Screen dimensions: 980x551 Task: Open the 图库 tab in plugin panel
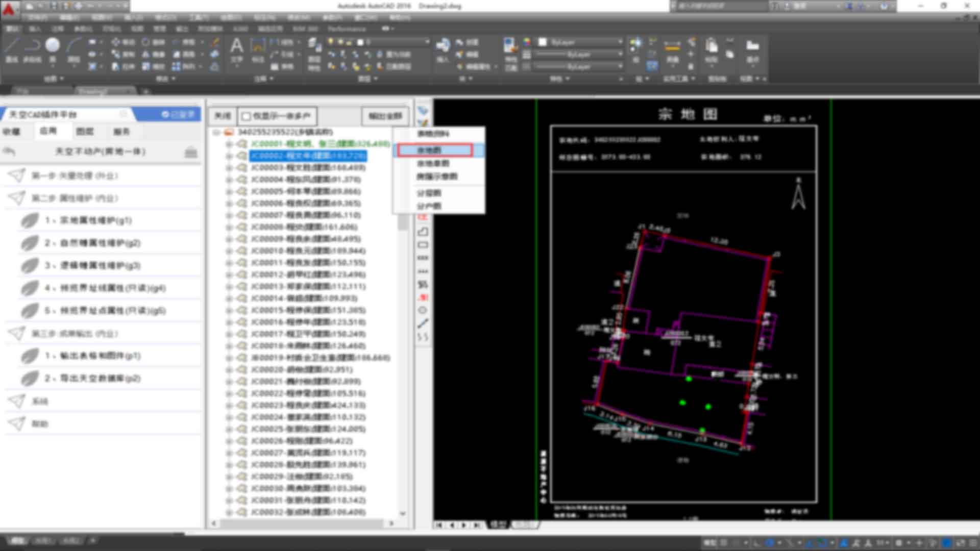[85, 132]
